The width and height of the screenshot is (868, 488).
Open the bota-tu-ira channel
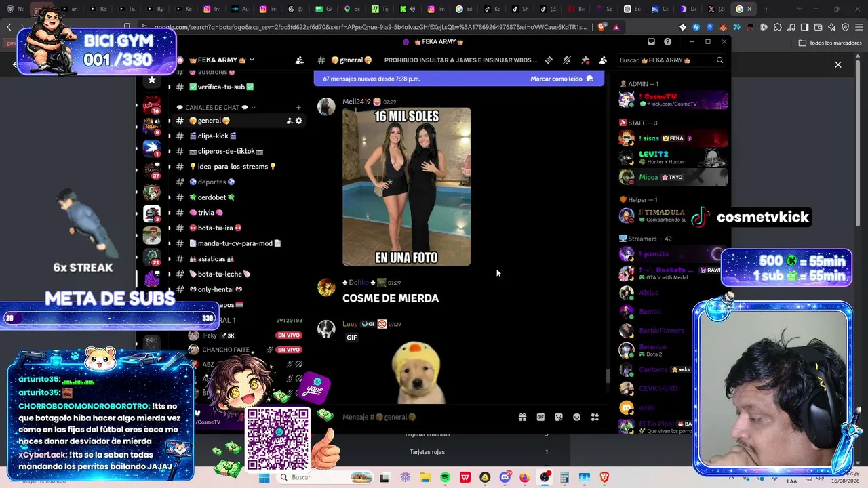pyautogui.click(x=239, y=228)
